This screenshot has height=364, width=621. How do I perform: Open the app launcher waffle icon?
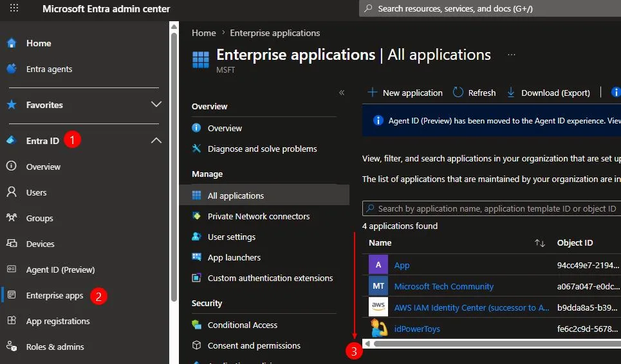(x=14, y=8)
